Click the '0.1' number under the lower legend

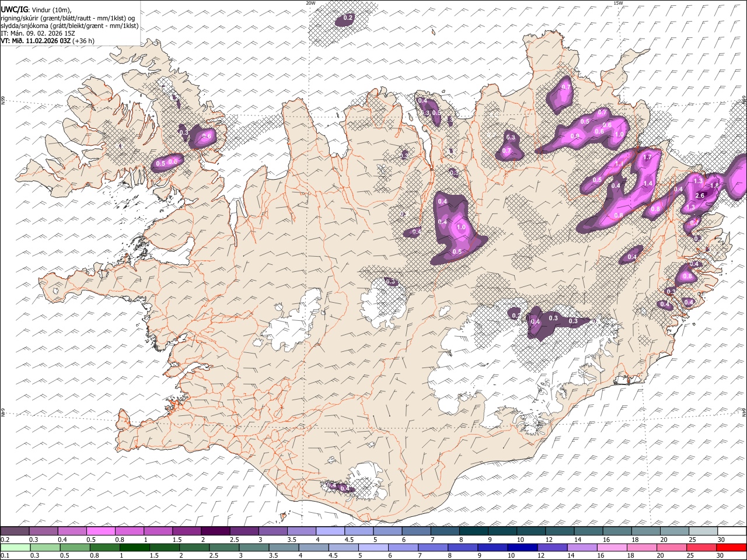point(5,556)
